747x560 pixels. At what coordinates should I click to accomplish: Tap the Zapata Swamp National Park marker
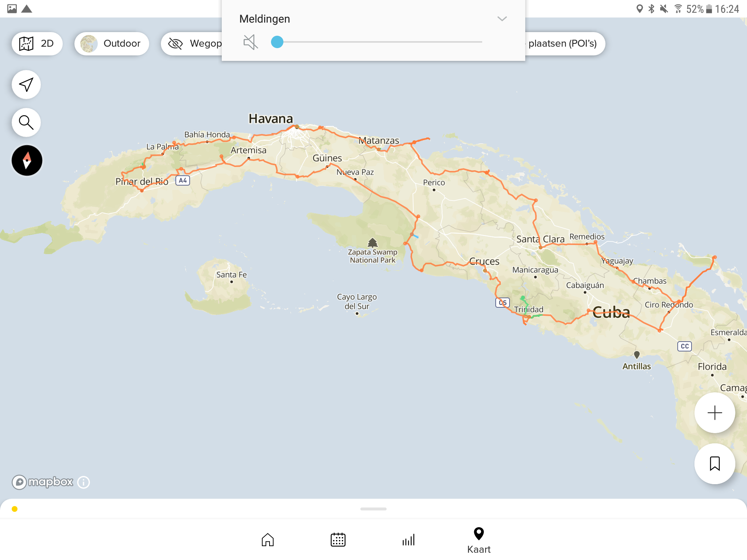click(x=372, y=243)
